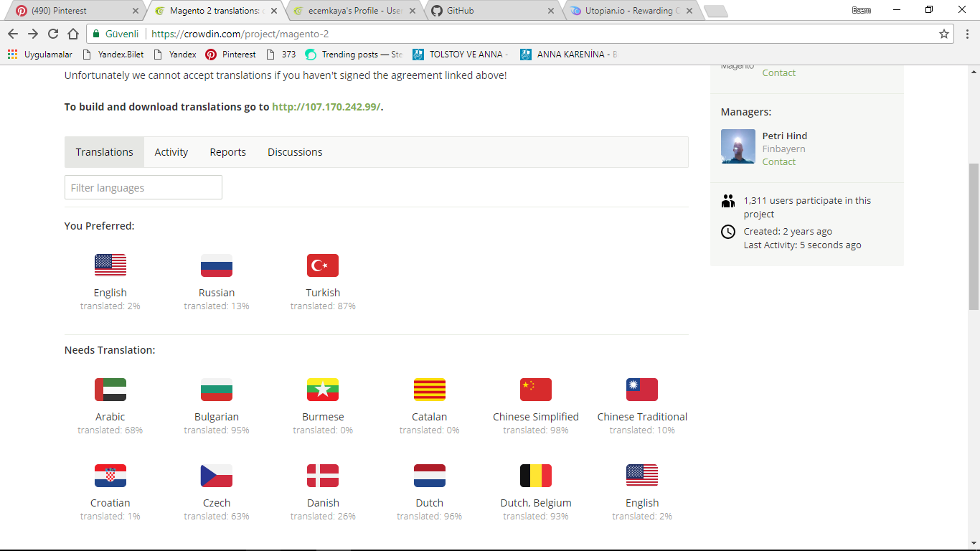
Task: Open the 373 bookmark
Action: [x=281, y=55]
